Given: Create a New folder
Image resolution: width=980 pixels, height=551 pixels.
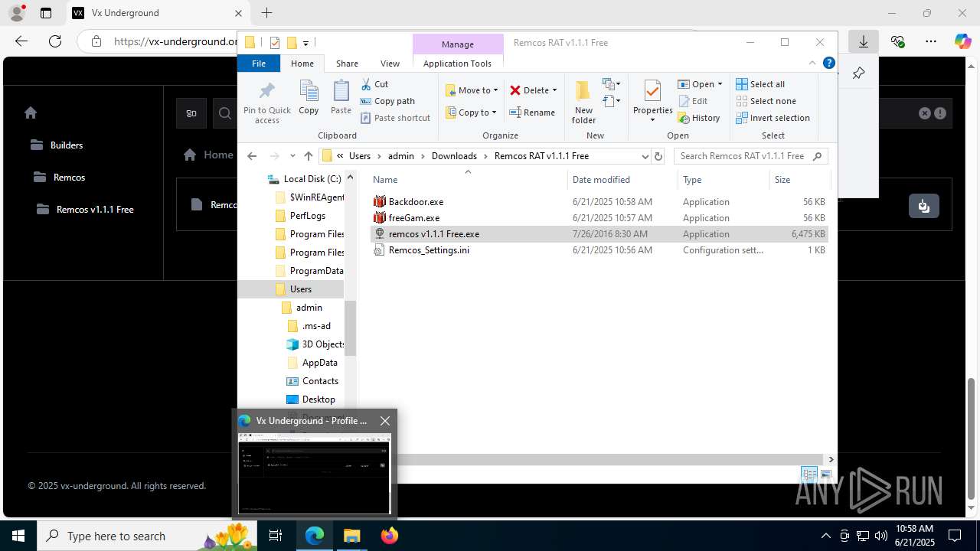Looking at the screenshot, I should [583, 102].
